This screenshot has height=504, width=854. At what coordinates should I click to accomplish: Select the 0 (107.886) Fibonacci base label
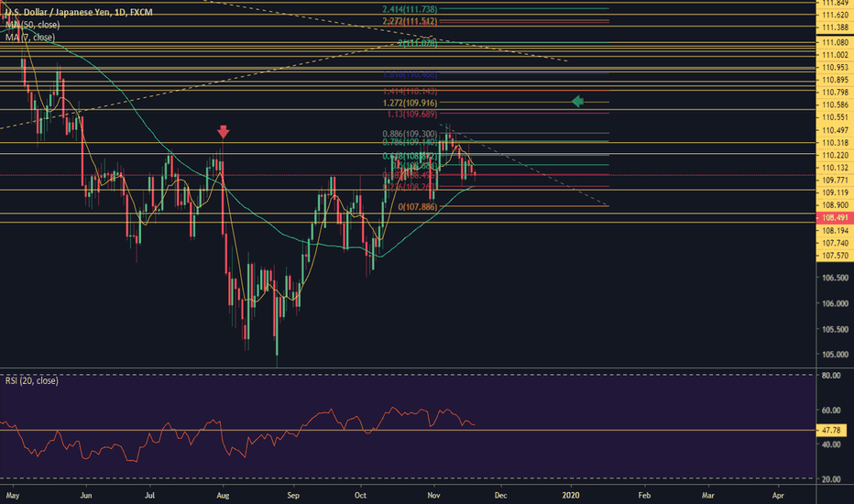click(420, 206)
